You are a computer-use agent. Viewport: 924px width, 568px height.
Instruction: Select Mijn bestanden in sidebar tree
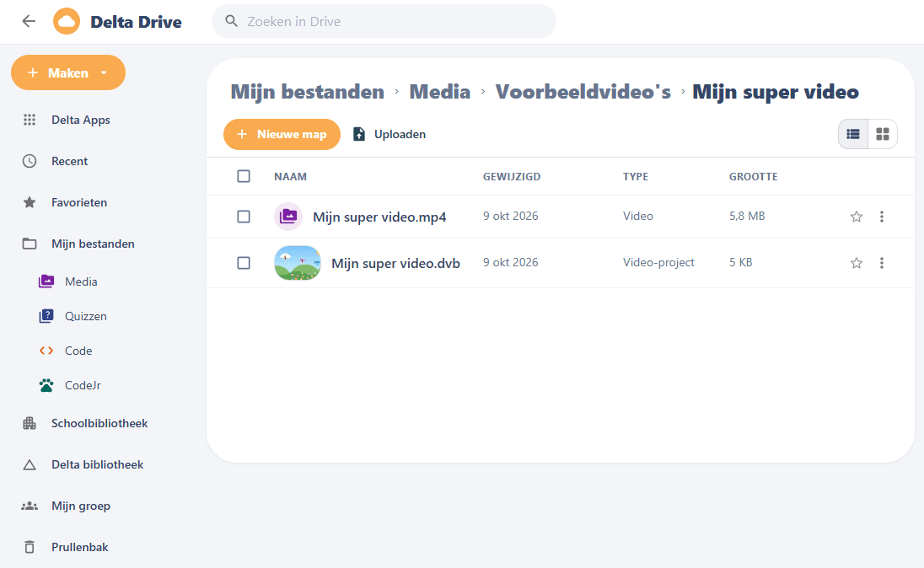pyautogui.click(x=93, y=244)
